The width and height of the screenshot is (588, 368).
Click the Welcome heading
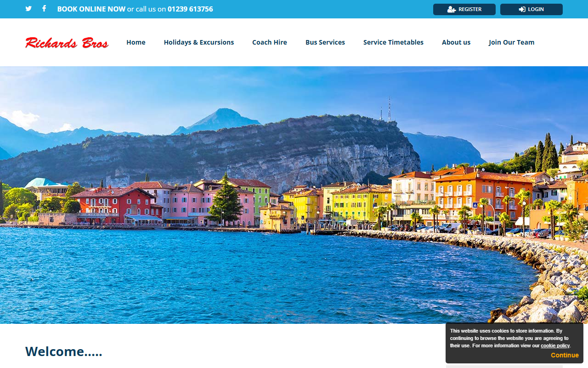[x=64, y=351]
